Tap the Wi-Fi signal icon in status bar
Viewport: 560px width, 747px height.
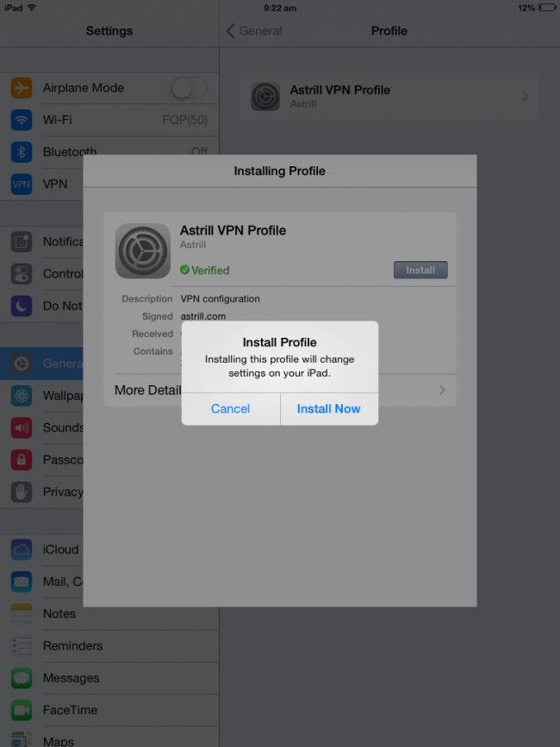(x=32, y=8)
